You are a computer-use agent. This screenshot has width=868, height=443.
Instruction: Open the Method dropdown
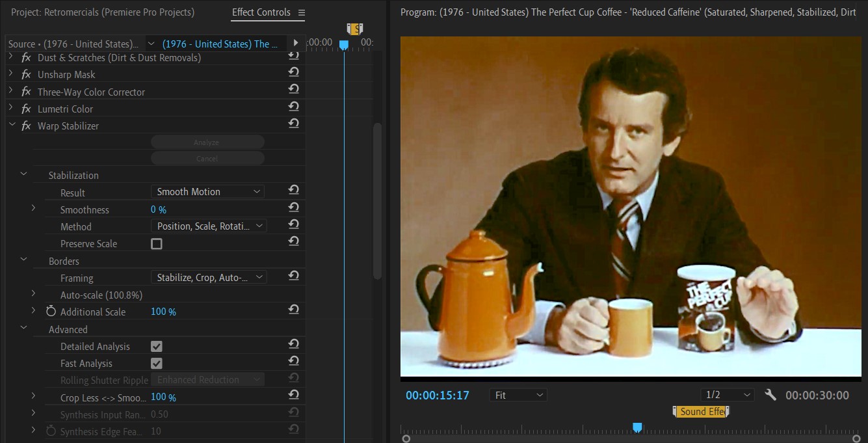pyautogui.click(x=208, y=226)
